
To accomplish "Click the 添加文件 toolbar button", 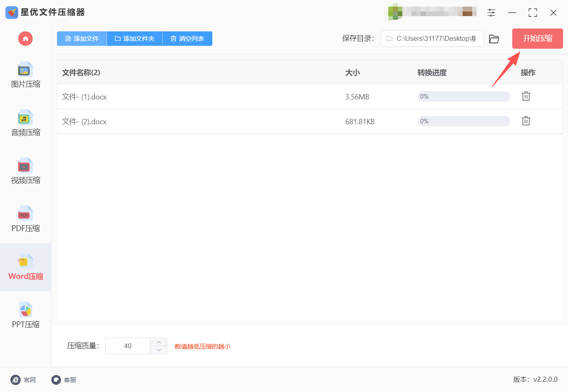I will (81, 38).
